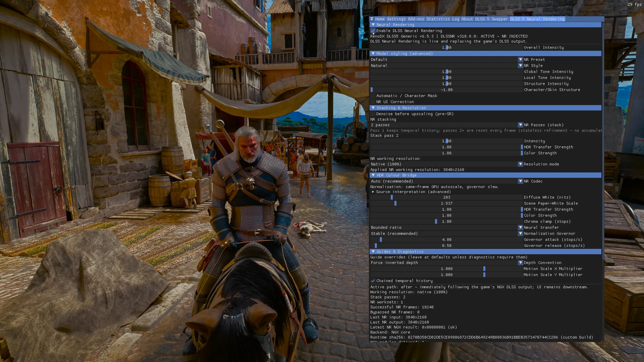Click Motion Scale Y Multiplier slider
Viewport: 644px width, 362px height.
(446, 275)
